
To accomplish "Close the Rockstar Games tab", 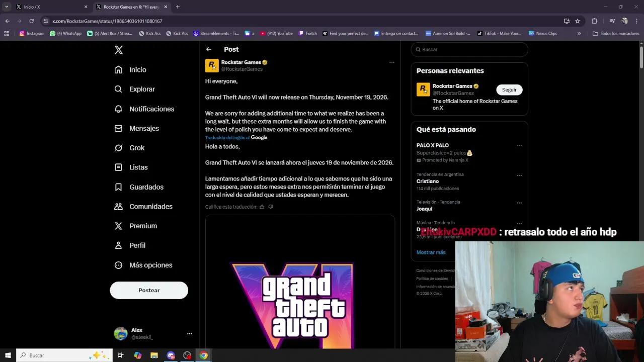I will pyautogui.click(x=166, y=7).
